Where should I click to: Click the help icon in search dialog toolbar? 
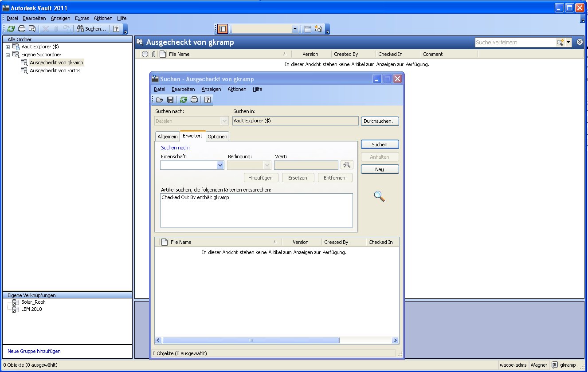click(207, 100)
